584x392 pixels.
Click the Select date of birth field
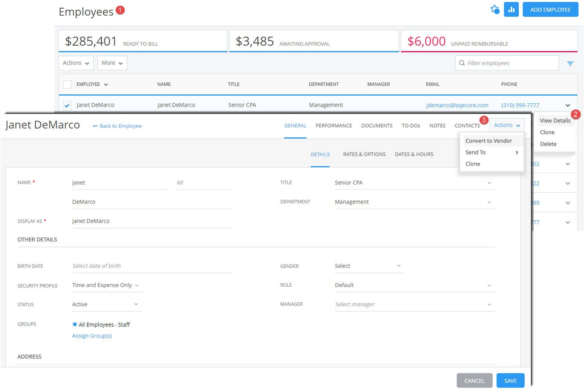coord(152,266)
